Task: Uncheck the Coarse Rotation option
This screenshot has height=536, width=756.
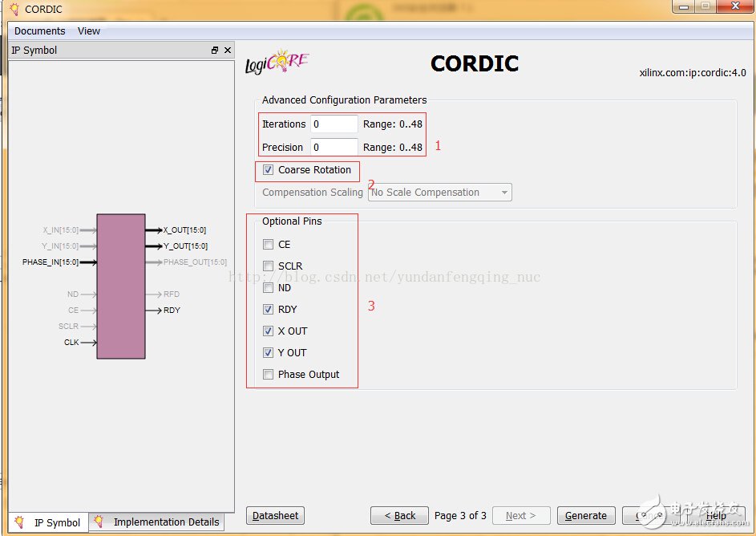Action: coord(269,170)
